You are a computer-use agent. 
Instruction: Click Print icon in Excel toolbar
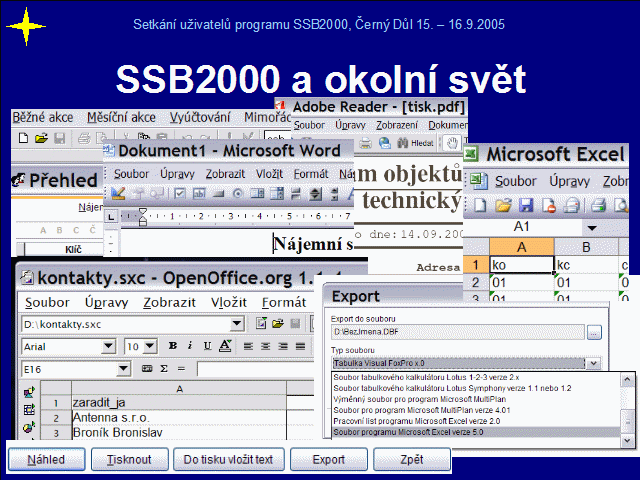[598, 205]
